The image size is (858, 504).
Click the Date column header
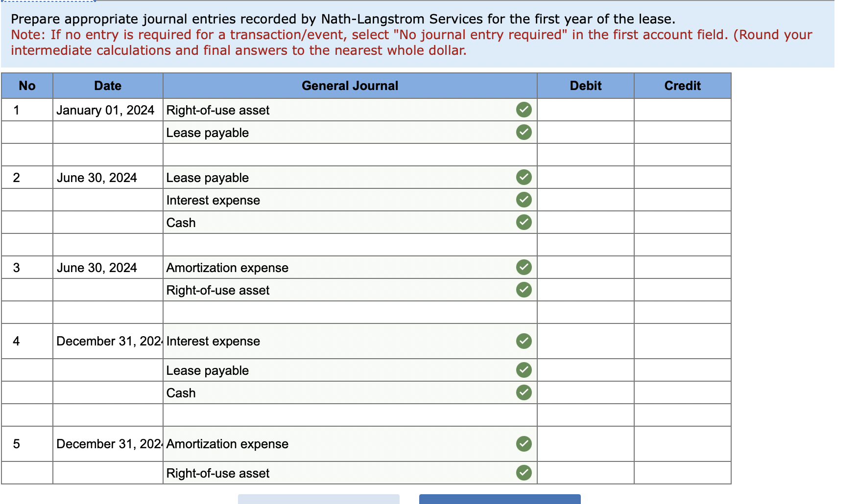[x=108, y=86]
